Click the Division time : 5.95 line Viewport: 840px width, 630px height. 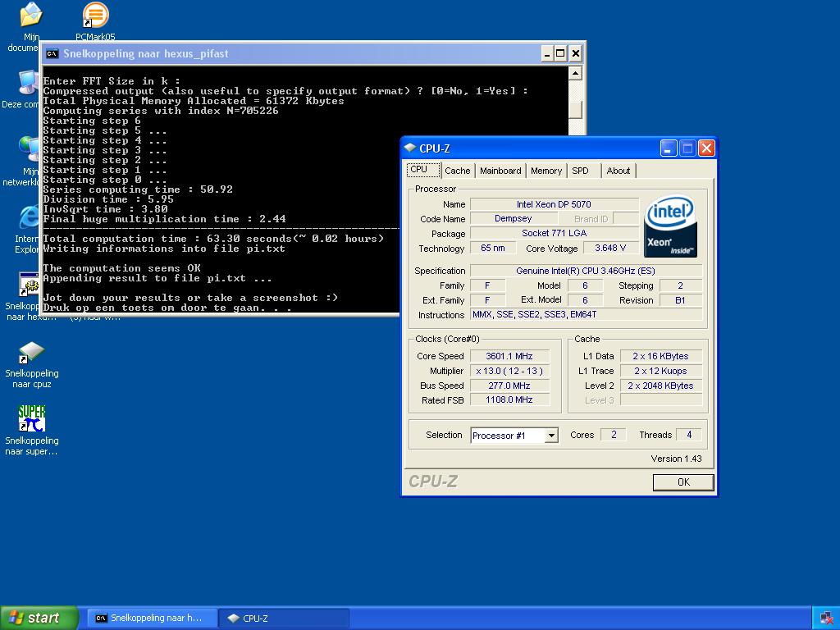click(x=108, y=199)
